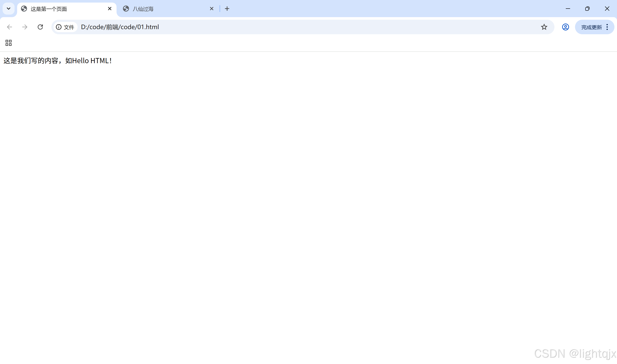This screenshot has width=617, height=364.
Task: Open the three-dot Chrome menu
Action: (x=607, y=27)
